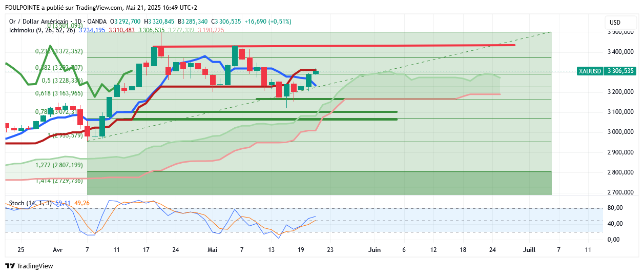Click the 80,00 stochastic axis label
Image resolution: width=644 pixels, height=275 pixels.
[615, 208]
